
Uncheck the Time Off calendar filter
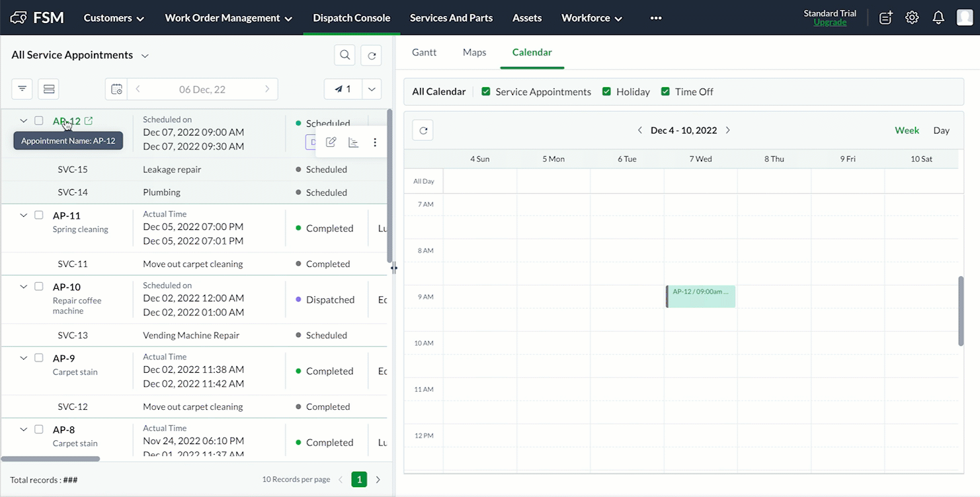[665, 92]
